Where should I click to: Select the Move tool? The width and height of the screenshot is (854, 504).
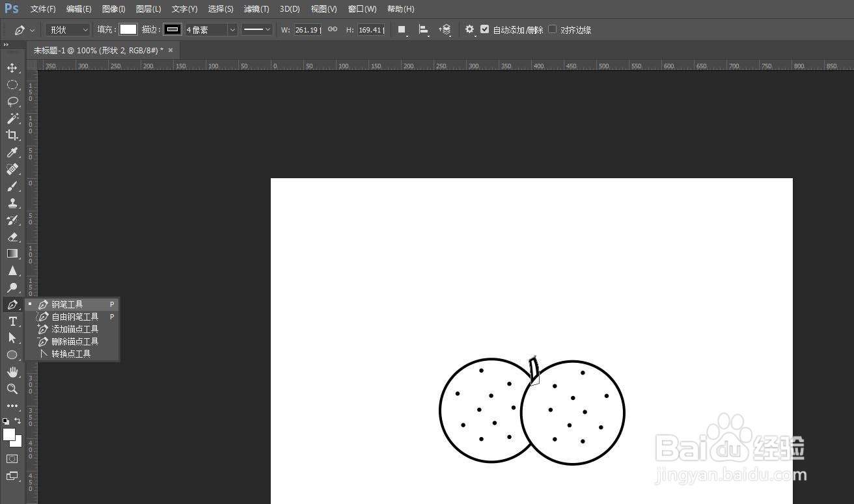point(12,68)
